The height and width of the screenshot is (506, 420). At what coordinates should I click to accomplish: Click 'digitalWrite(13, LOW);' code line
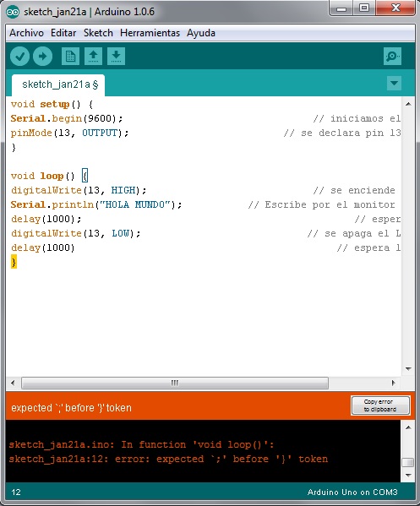[x=76, y=233]
